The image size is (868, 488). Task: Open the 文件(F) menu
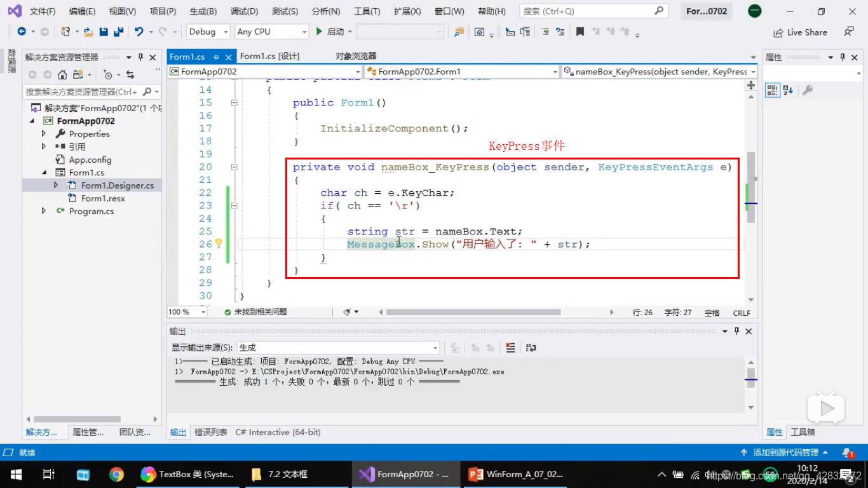coord(43,11)
